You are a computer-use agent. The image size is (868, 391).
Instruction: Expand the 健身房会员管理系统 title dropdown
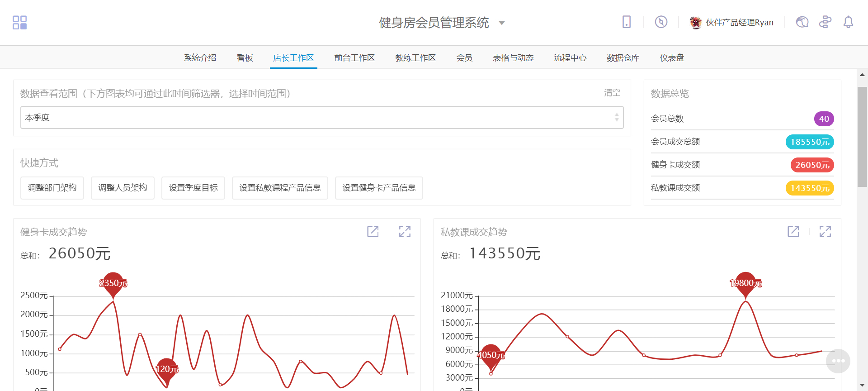pyautogui.click(x=501, y=23)
